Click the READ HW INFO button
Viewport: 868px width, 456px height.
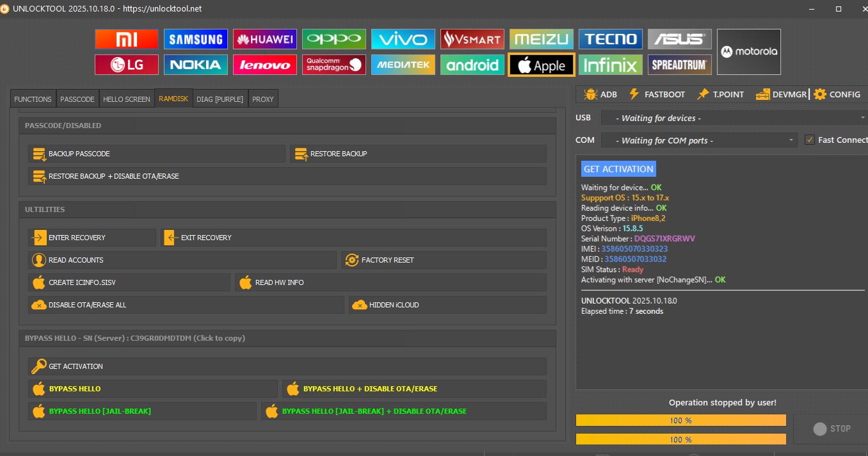(x=390, y=282)
